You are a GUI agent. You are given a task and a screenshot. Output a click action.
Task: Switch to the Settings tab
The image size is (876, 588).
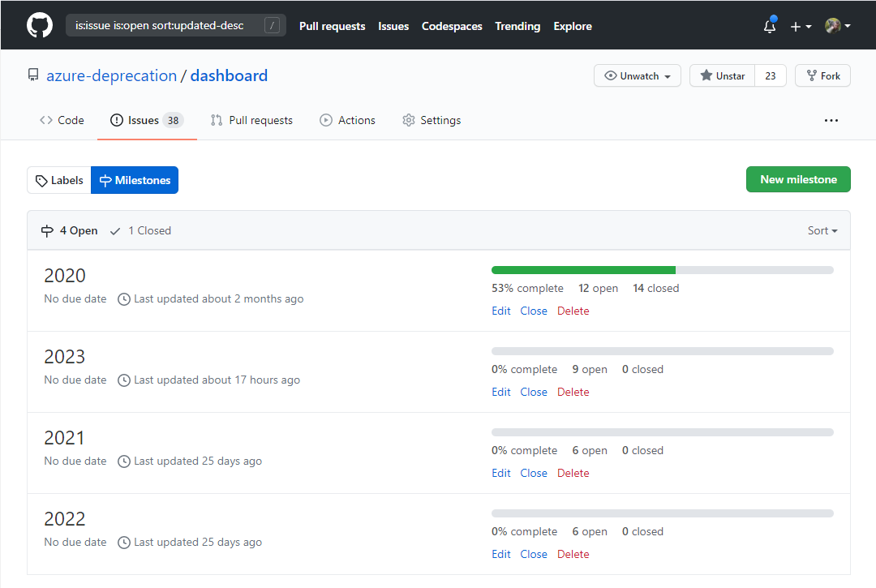click(x=432, y=120)
